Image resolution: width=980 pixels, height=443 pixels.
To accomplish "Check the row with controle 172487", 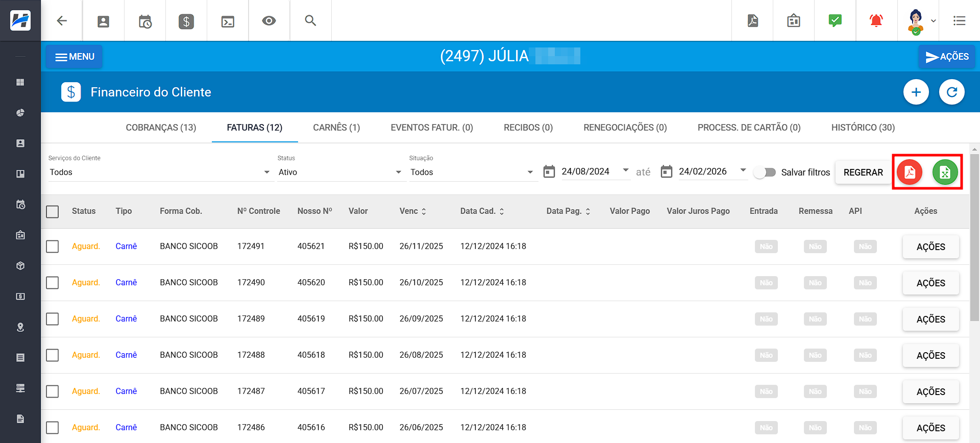I will (53, 391).
